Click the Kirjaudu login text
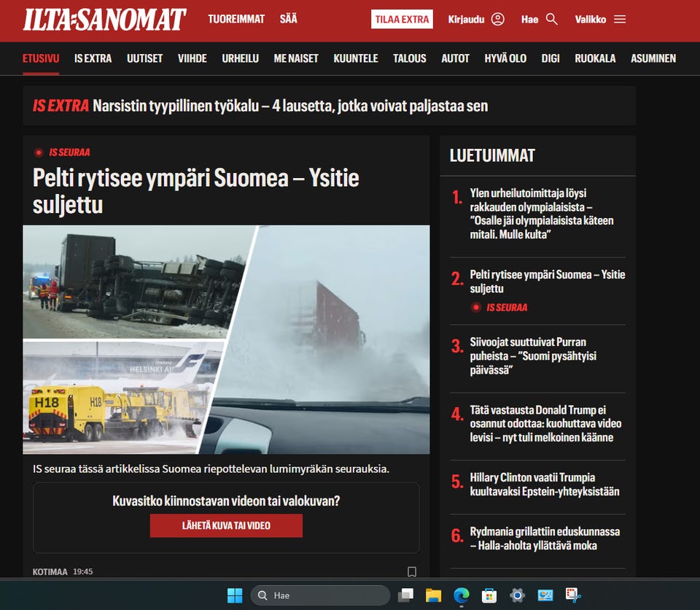Image resolution: width=700 pixels, height=610 pixels. (466, 20)
